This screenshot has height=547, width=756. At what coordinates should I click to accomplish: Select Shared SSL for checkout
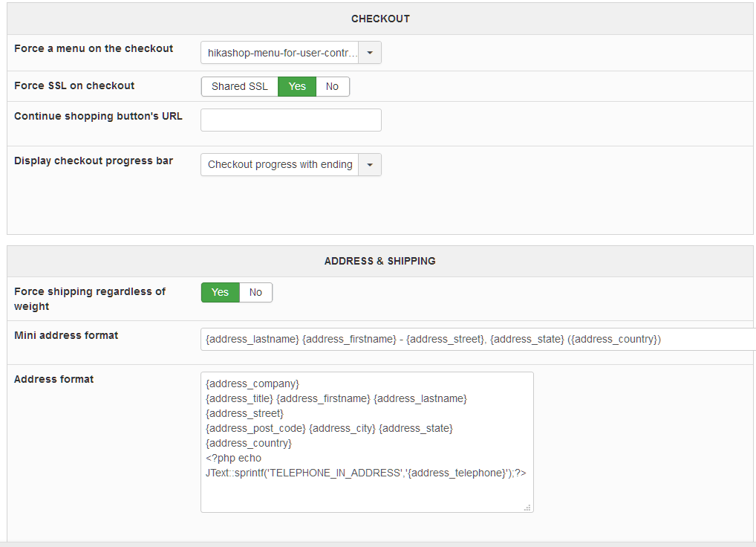(239, 86)
